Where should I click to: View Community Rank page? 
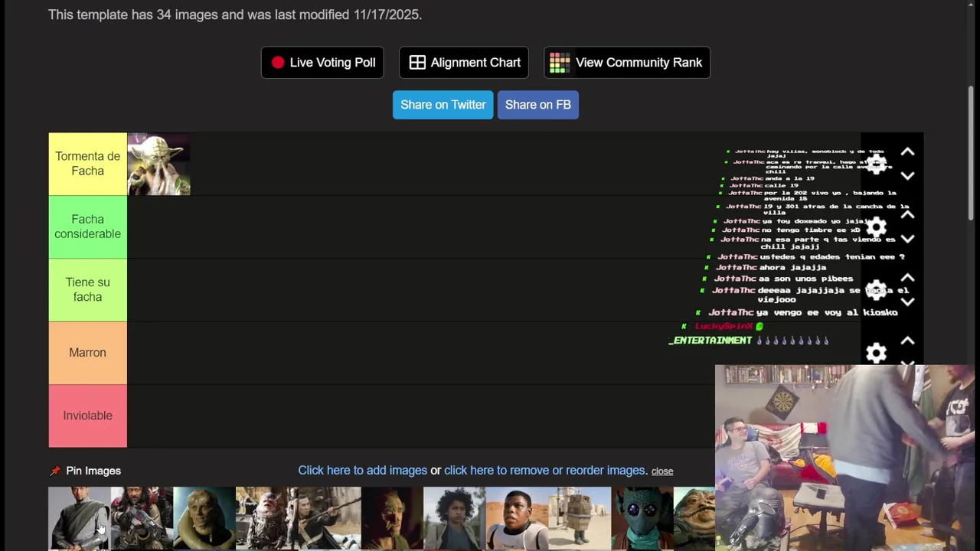[627, 63]
